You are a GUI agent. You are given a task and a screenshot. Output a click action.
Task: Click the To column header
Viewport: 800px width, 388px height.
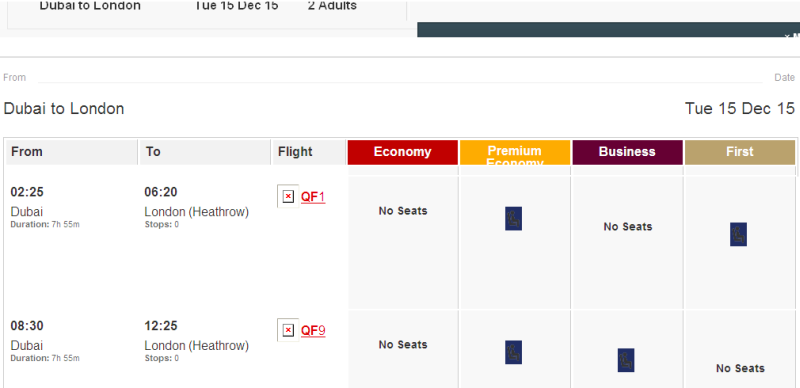click(x=205, y=152)
